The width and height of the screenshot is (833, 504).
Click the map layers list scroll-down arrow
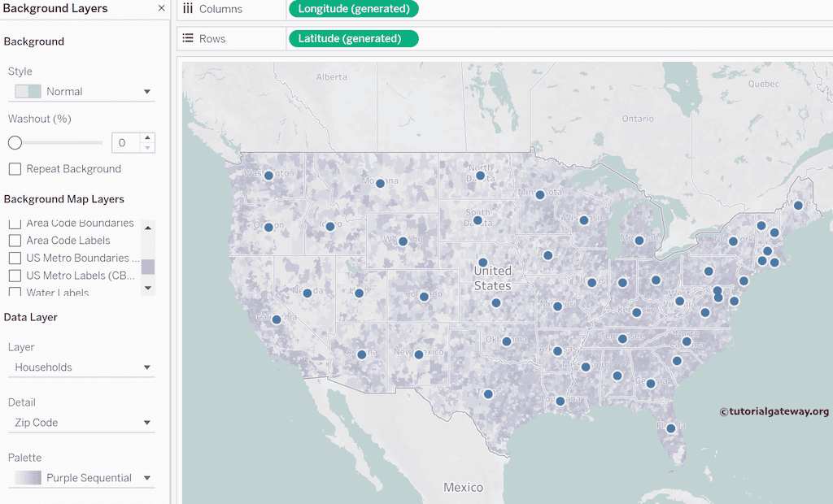point(148,289)
